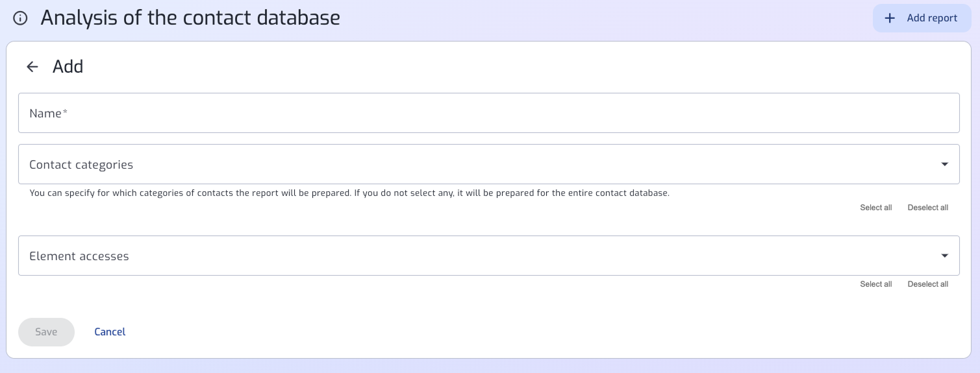This screenshot has height=373, width=980.
Task: Click the disabled Save button
Action: [x=46, y=332]
